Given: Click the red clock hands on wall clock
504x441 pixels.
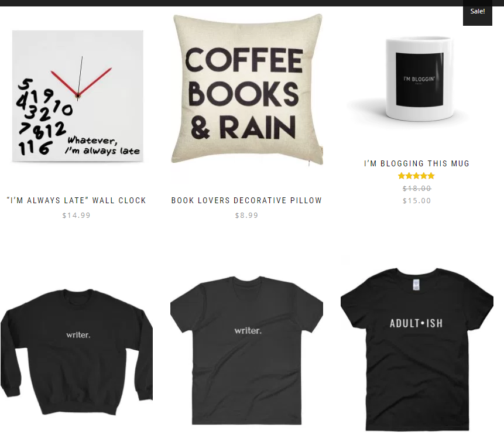Looking at the screenshot, I should point(81,82).
